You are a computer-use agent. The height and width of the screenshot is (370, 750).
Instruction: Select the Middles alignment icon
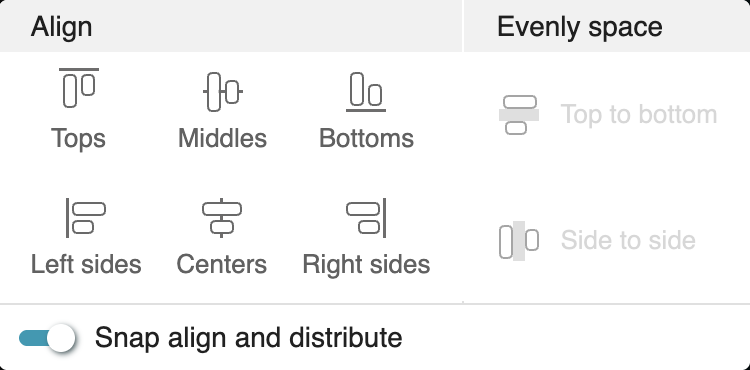[x=222, y=91]
